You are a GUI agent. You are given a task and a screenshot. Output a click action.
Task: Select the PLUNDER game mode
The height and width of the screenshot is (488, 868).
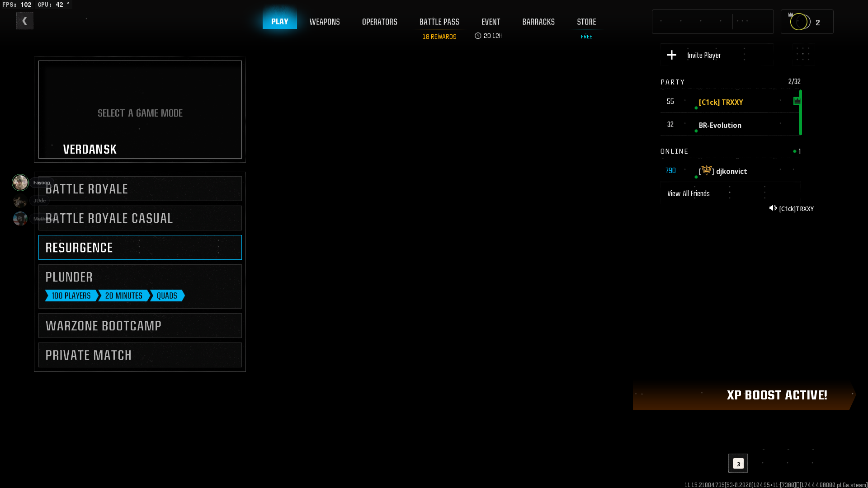(x=140, y=286)
